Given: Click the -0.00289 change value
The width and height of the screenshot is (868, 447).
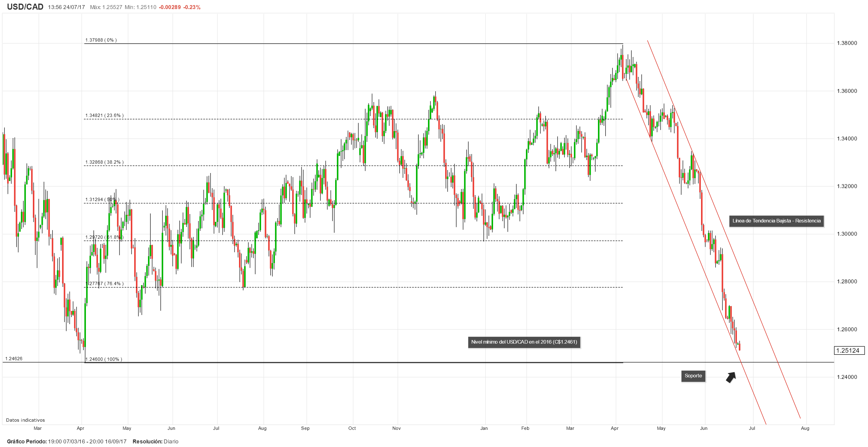Looking at the screenshot, I should (170, 8).
